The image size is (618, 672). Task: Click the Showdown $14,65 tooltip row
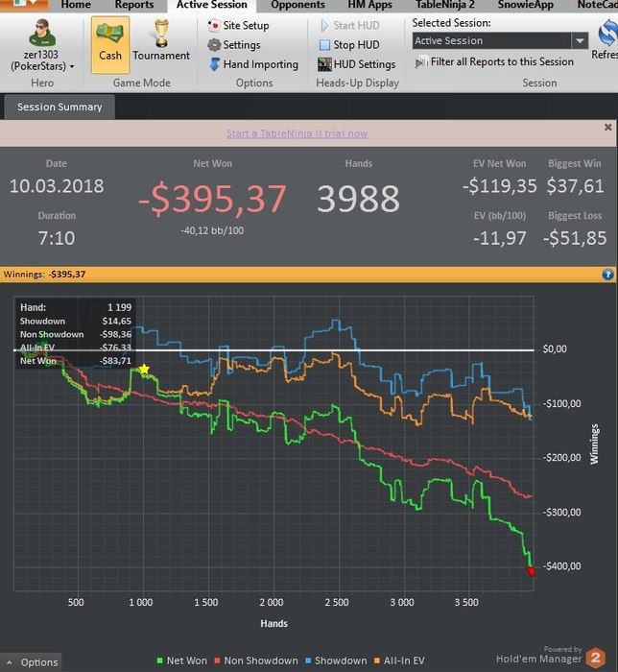click(76, 321)
